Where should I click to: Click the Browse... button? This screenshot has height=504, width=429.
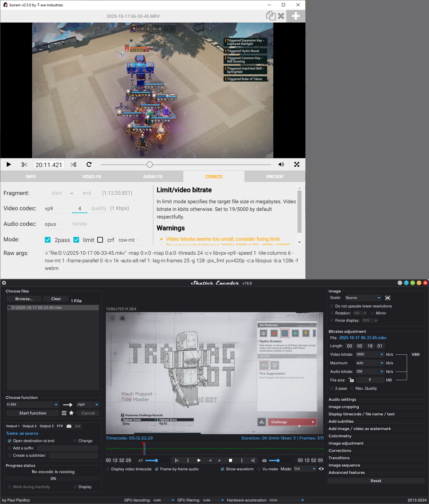tap(24, 299)
